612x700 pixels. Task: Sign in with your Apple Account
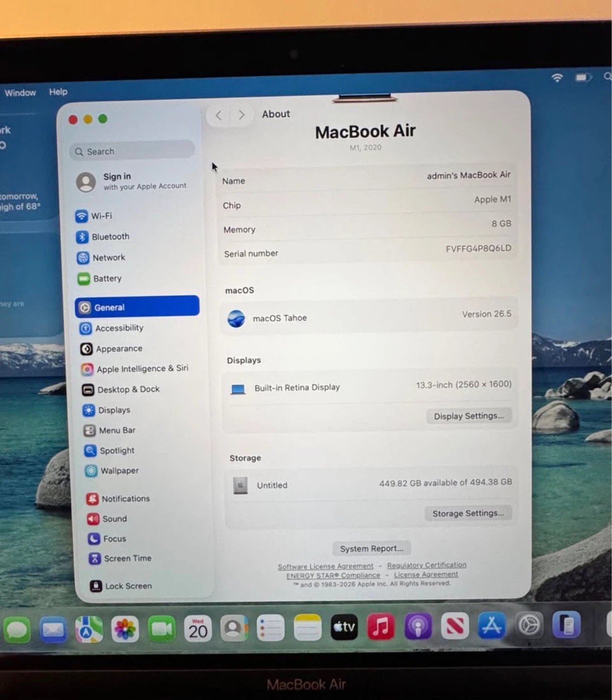[132, 181]
